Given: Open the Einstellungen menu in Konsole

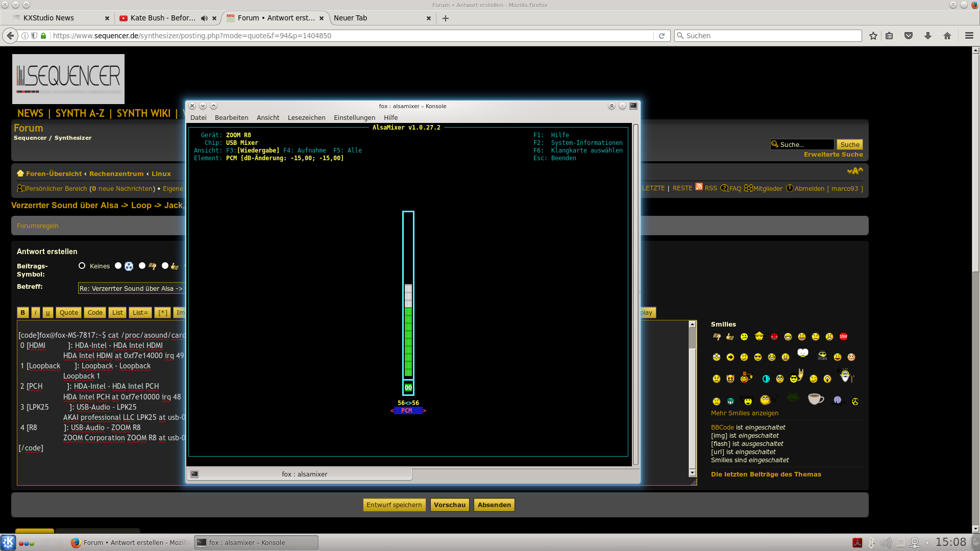Looking at the screenshot, I should tap(354, 117).
